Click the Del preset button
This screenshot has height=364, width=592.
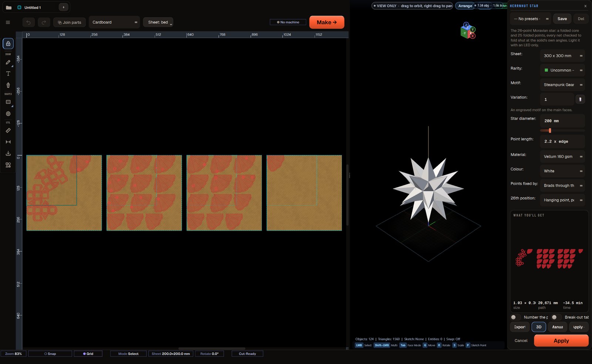pos(581,19)
